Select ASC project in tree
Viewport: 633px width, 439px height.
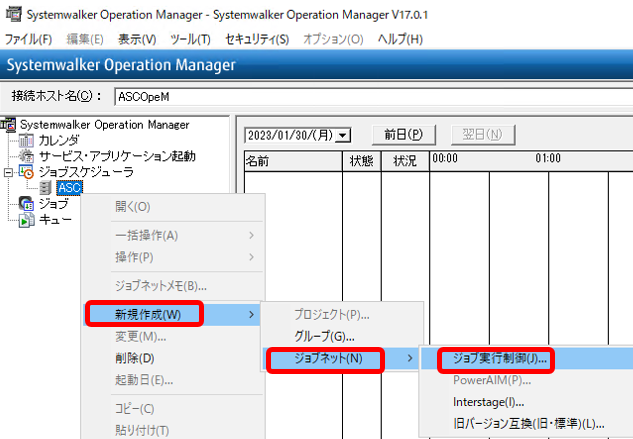click(69, 187)
